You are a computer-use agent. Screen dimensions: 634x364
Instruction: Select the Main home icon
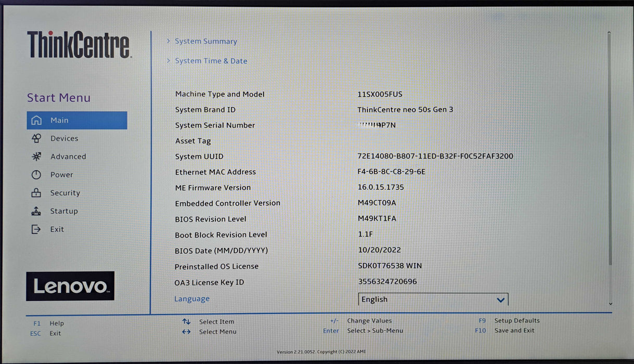[36, 120]
